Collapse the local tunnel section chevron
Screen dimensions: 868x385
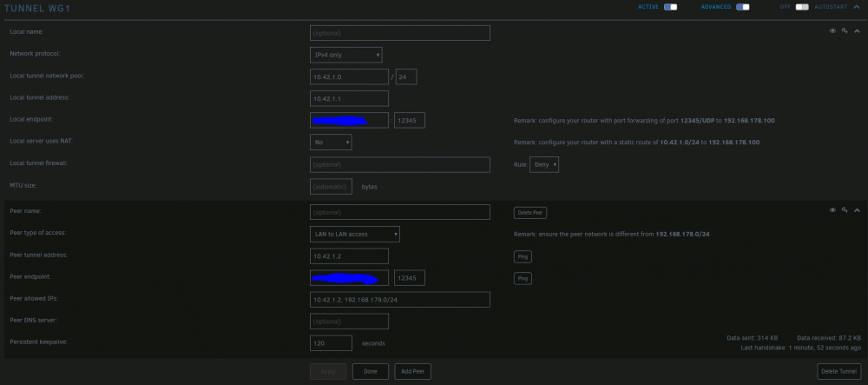(857, 31)
